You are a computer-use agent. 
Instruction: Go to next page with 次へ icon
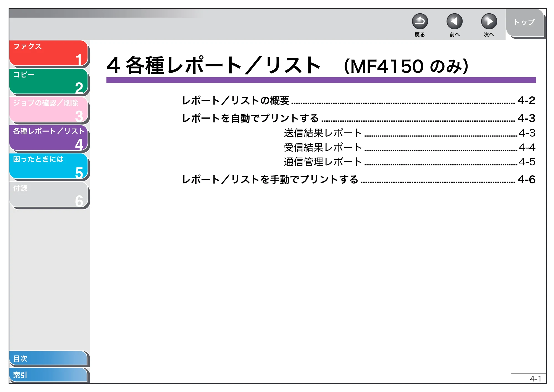[489, 21]
